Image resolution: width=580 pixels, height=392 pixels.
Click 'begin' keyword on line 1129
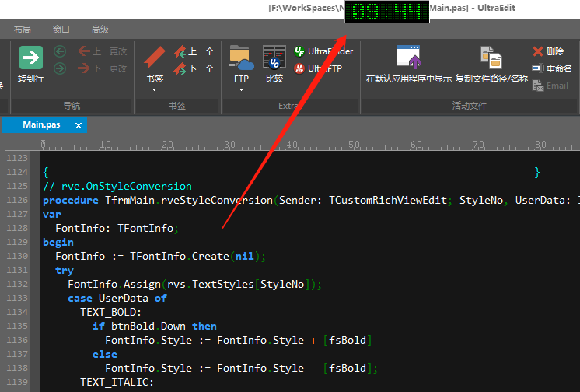(x=58, y=243)
